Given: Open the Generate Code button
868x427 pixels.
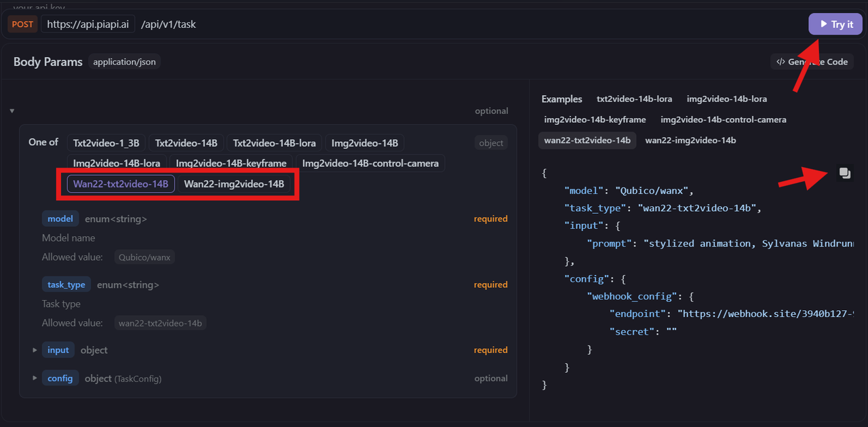Looking at the screenshot, I should (812, 62).
